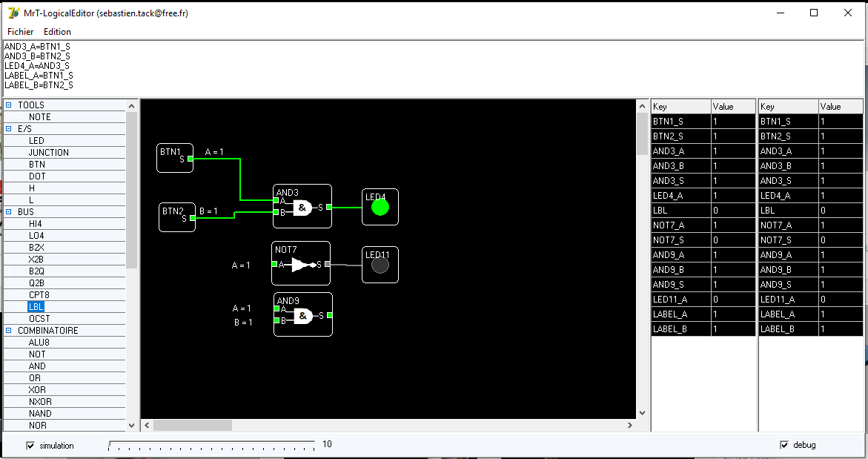Click the NOT7 inverter gate symbol

click(301, 265)
